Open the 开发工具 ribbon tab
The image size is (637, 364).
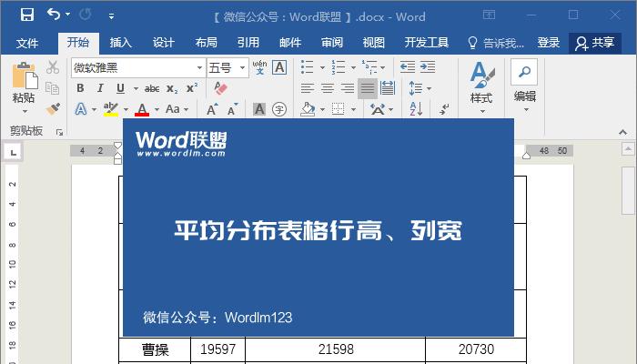(426, 43)
